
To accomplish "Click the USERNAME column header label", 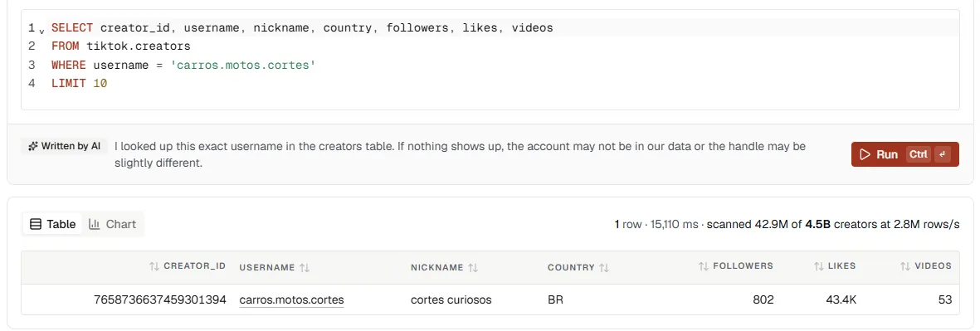I will (267, 267).
